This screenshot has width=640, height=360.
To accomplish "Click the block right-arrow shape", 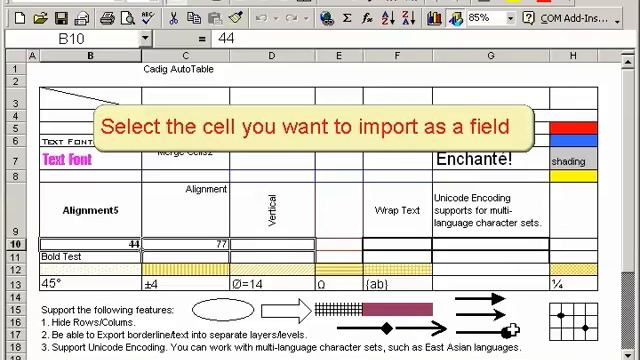I will pos(286,311).
